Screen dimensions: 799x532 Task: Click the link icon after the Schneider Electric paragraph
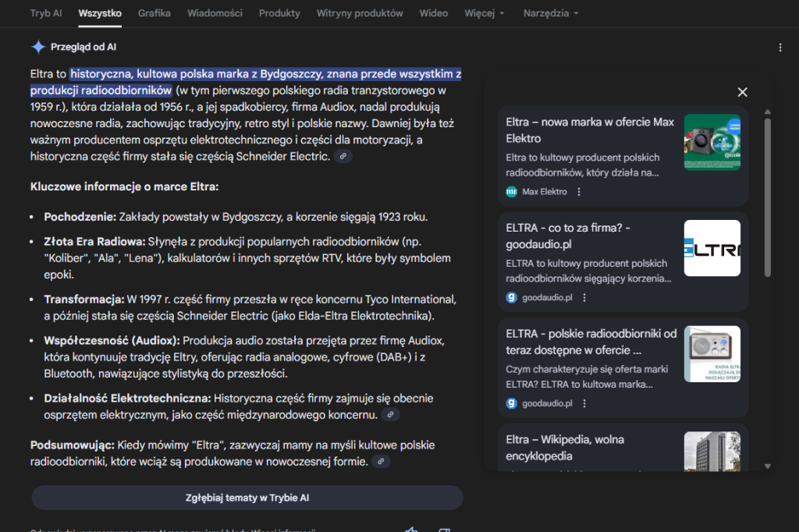click(342, 156)
